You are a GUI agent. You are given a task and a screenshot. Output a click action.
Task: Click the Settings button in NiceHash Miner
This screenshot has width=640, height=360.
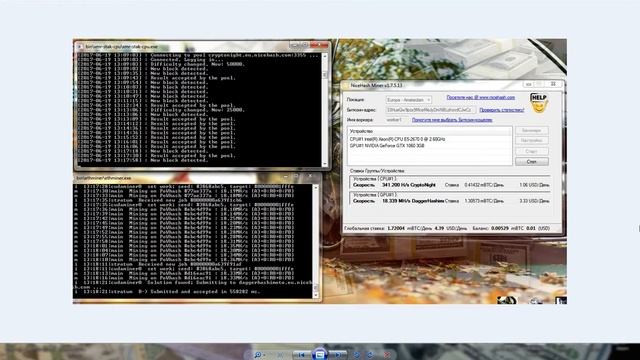pos(531,140)
